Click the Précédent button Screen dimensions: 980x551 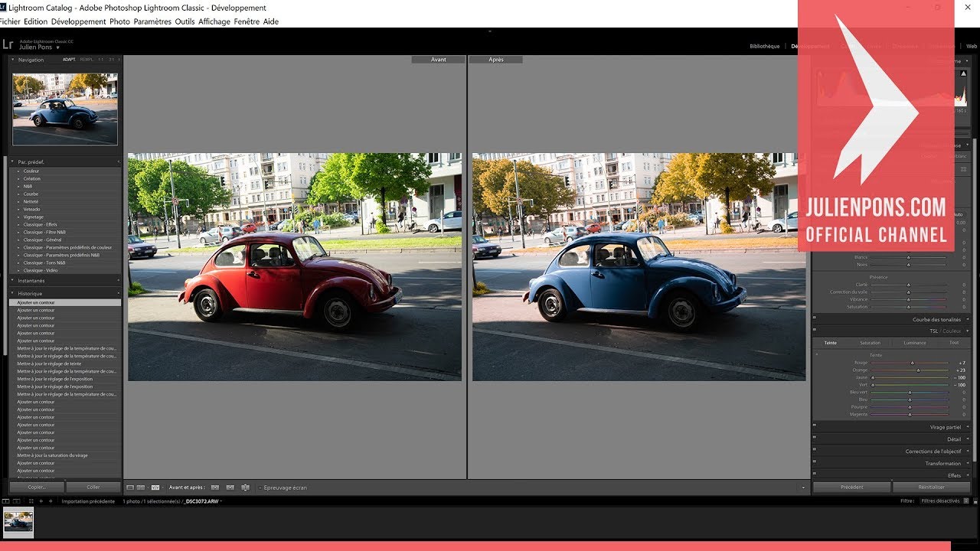pos(851,487)
